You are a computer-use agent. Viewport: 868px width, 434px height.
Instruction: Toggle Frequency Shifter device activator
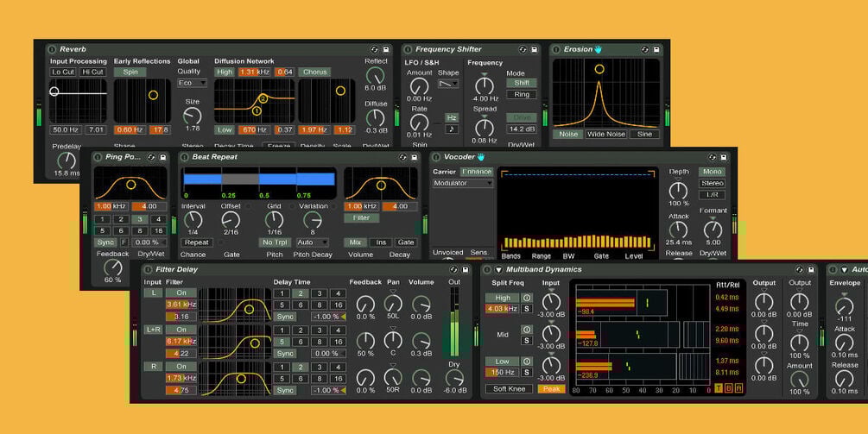408,49
